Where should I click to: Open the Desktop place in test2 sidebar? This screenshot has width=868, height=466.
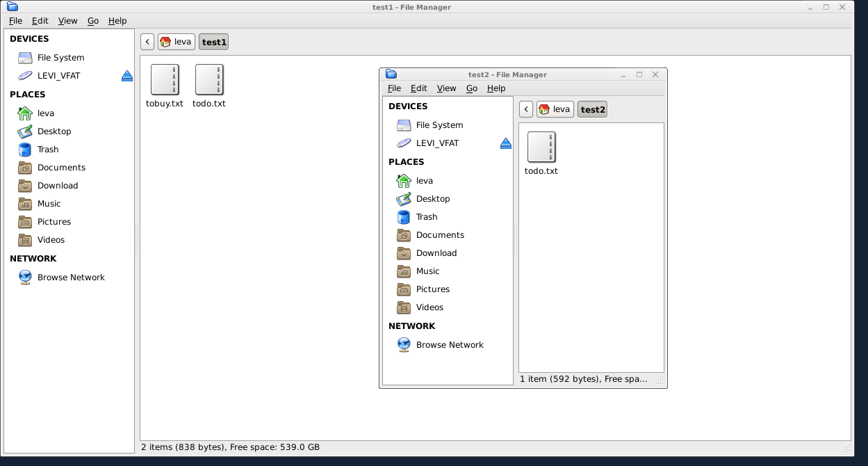click(432, 199)
